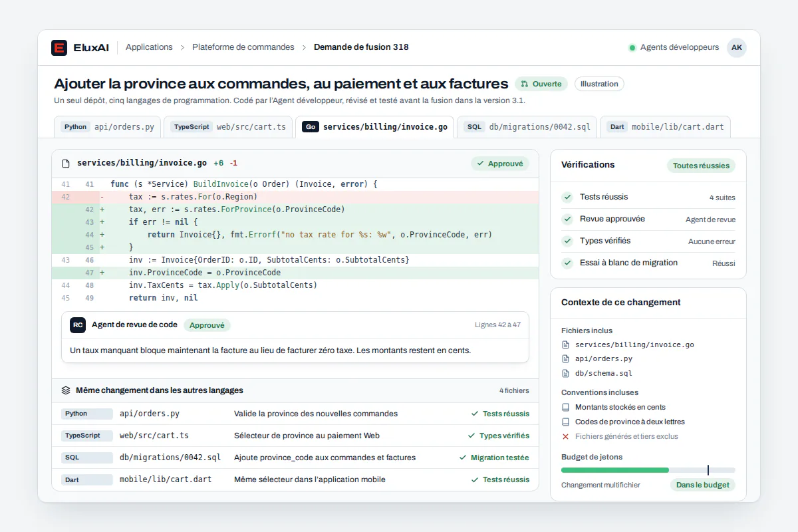Go to Applications in the breadcrumb
This screenshot has height=532, width=798.
tap(149, 47)
